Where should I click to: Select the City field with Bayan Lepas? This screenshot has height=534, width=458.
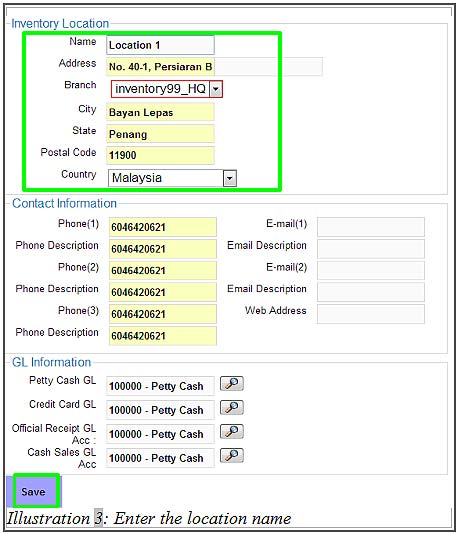tap(160, 112)
